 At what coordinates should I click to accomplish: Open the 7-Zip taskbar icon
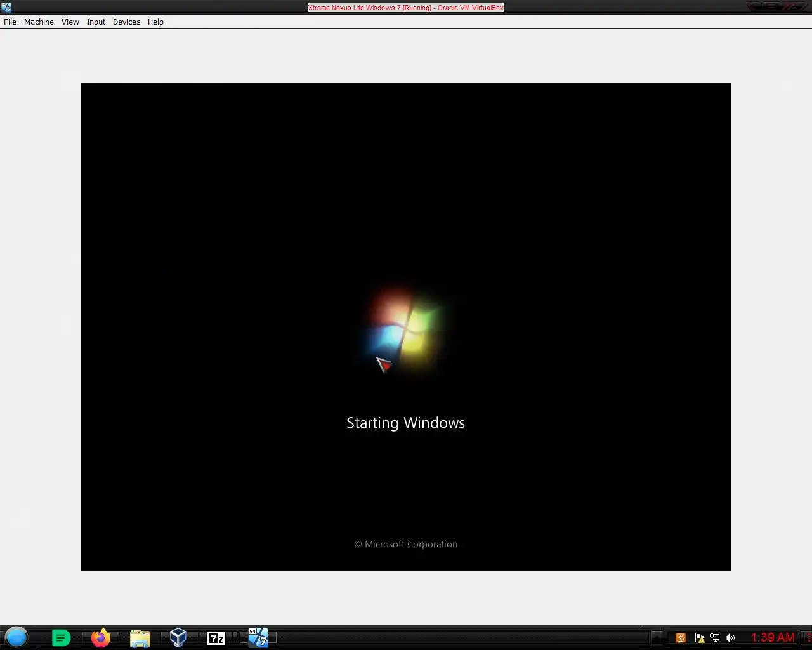coord(216,638)
